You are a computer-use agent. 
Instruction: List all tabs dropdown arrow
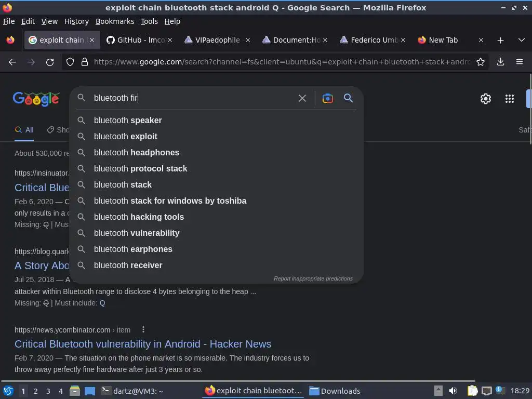pos(522,40)
